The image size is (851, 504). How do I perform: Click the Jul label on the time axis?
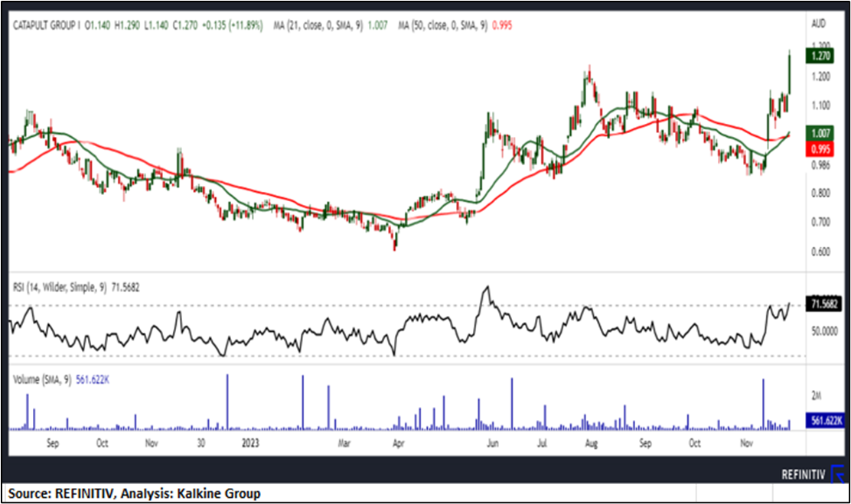point(542,444)
